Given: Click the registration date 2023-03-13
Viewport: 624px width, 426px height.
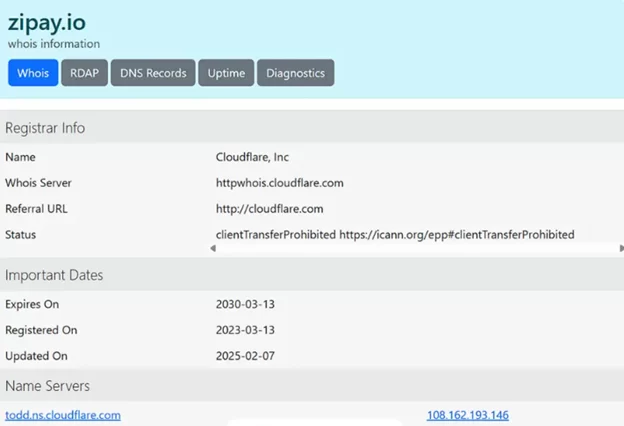Looking at the screenshot, I should pos(245,330).
